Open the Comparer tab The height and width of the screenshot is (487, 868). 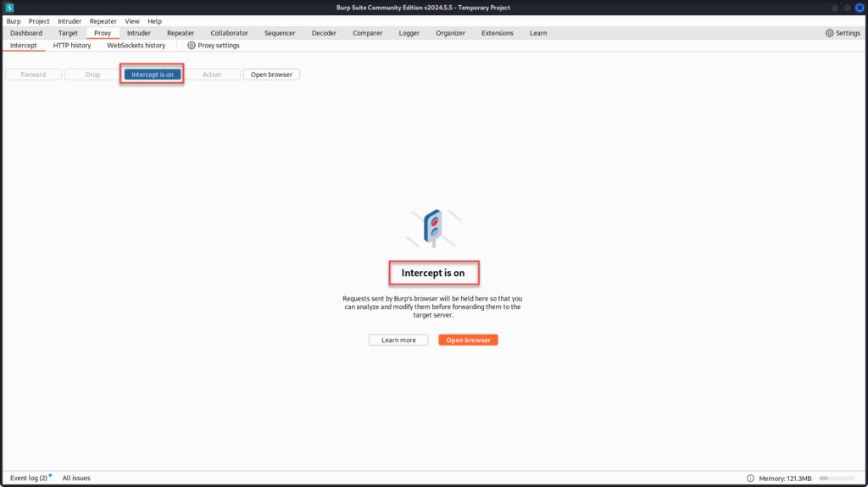[368, 33]
